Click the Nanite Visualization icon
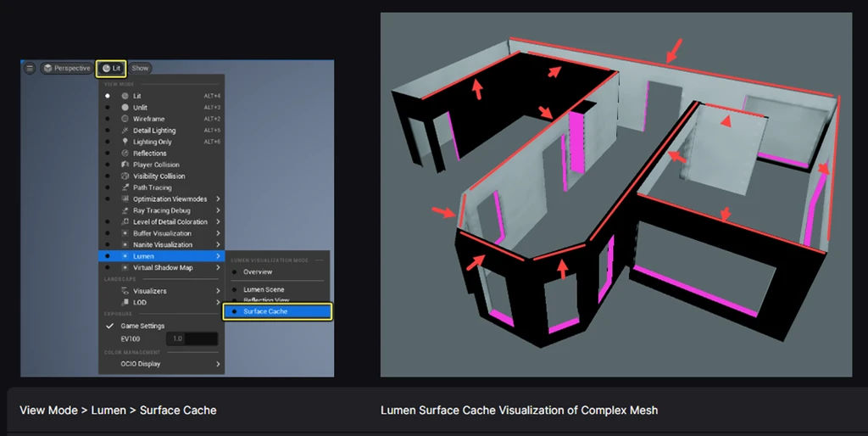The image size is (868, 436). [125, 244]
